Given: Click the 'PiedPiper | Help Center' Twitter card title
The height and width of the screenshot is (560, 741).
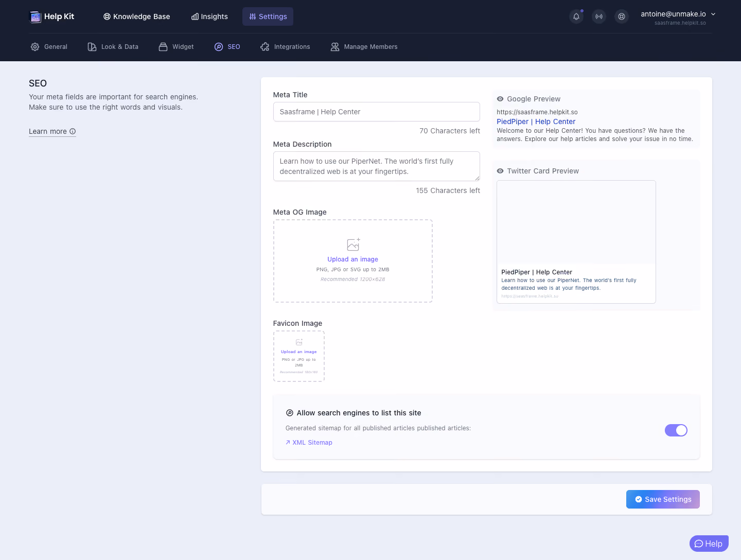Looking at the screenshot, I should [537, 272].
